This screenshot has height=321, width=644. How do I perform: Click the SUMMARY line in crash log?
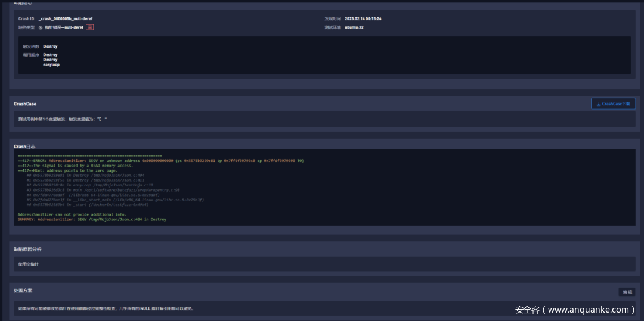pyautogui.click(x=92, y=219)
